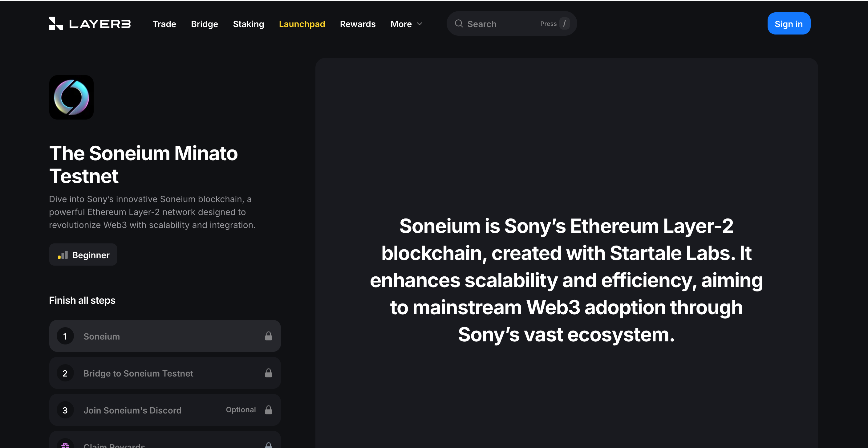Screen dimensions: 868x448
Task: Select the Launchpad nav item
Action: tap(302, 24)
